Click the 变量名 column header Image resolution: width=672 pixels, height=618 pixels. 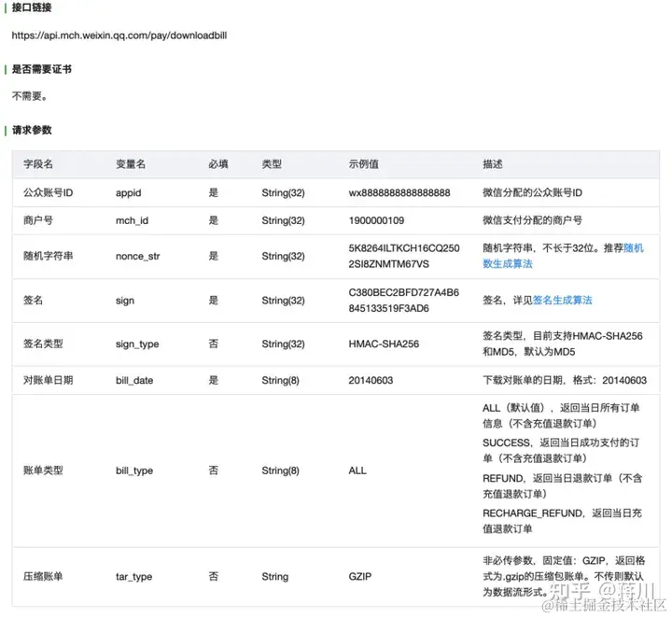(131, 164)
